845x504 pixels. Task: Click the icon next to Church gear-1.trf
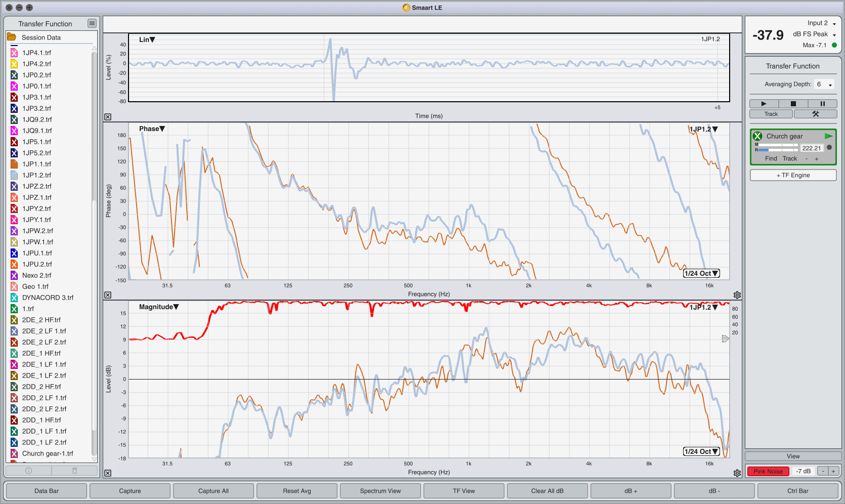pyautogui.click(x=14, y=453)
